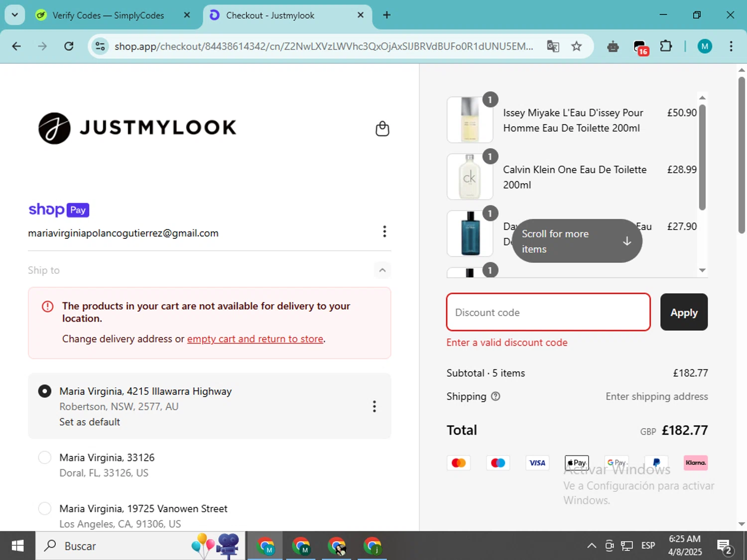Select the Illawarra Highway address radio button
Screen dimensions: 747x560
click(x=45, y=391)
